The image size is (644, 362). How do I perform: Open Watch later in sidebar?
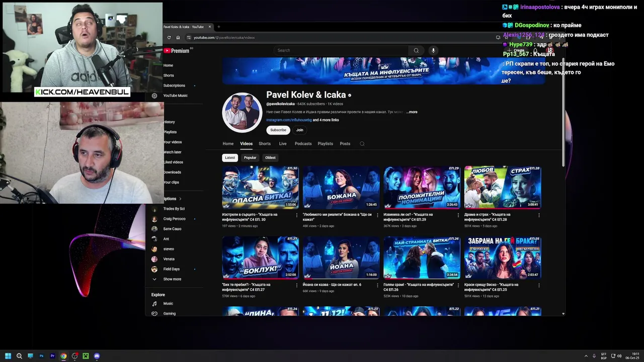pyautogui.click(x=173, y=152)
